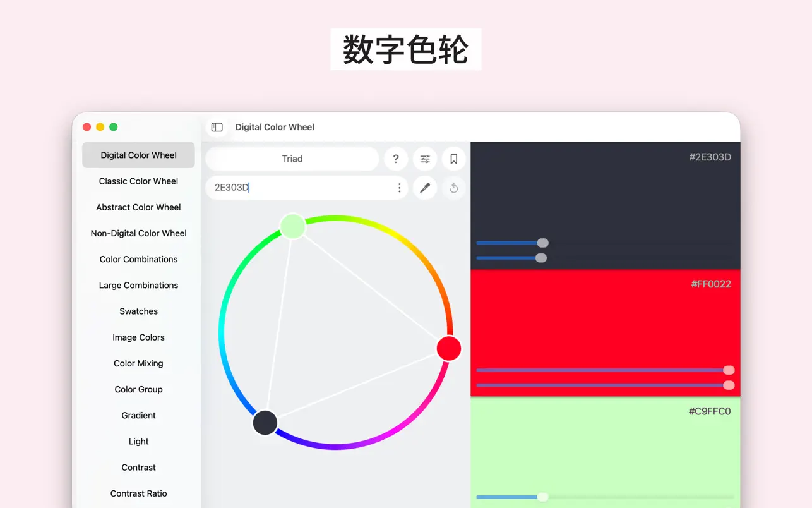Open the Color Group section
The width and height of the screenshot is (812, 508).
(138, 389)
